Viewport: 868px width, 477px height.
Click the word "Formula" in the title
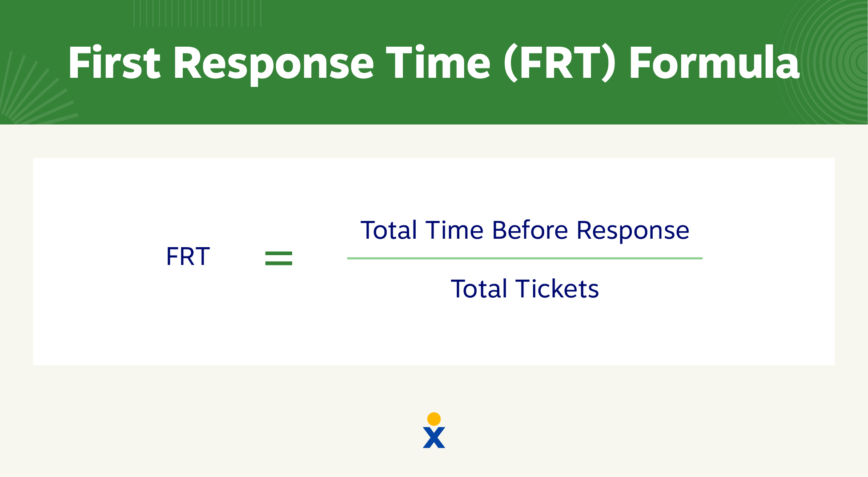tap(714, 63)
